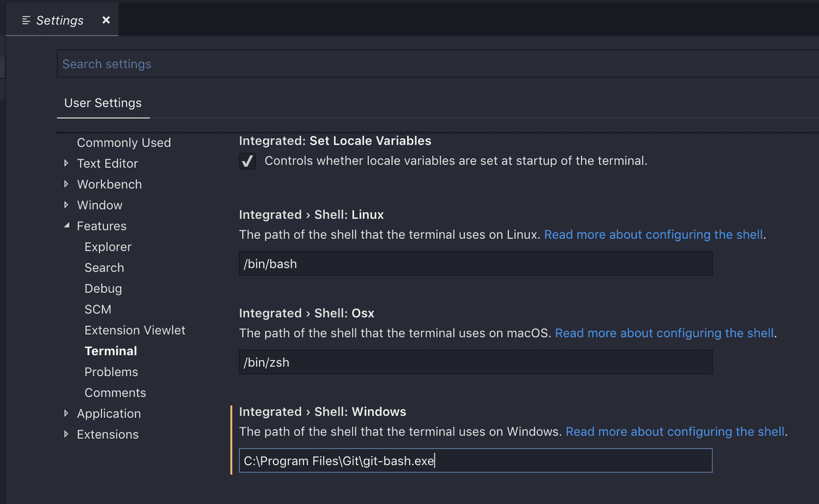Open the Terminal settings category
Image resolution: width=819 pixels, height=504 pixels.
(111, 350)
